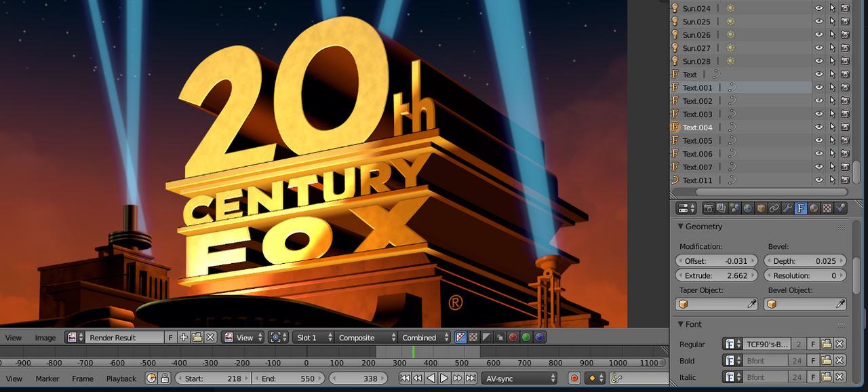Viewport: 868px width, 392px height.
Task: Open the Frame menu
Action: coord(83,378)
